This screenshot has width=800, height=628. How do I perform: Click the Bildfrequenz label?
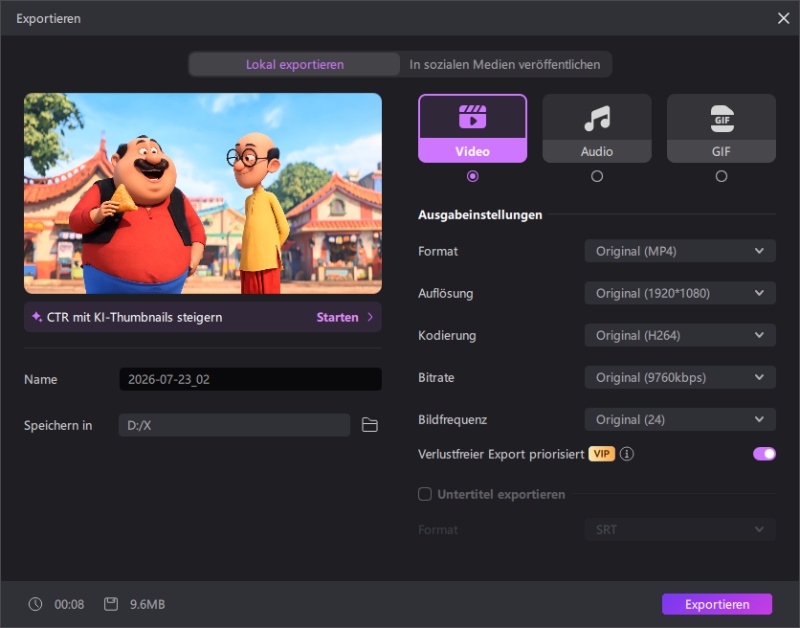pos(452,419)
